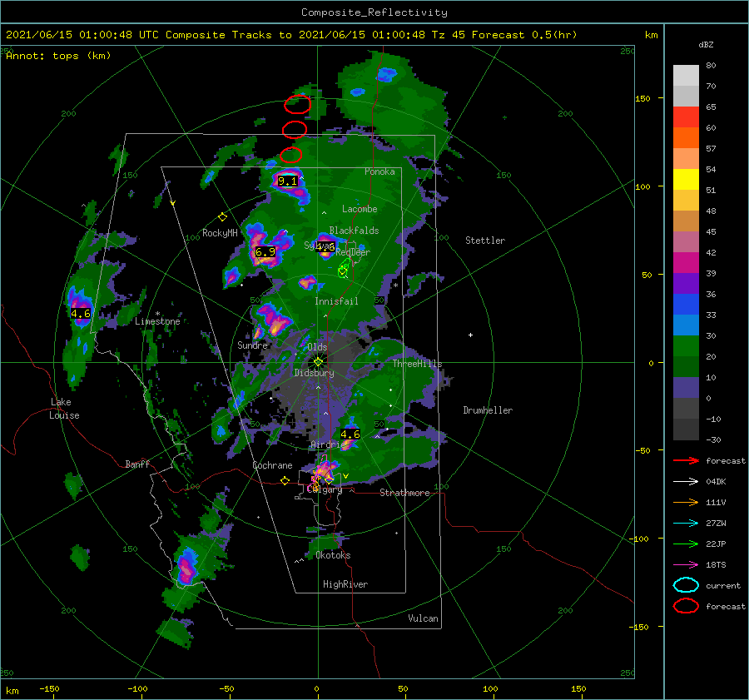The image size is (749, 700).
Task: Pick the blue 36 dBZ color swatch
Action: (686, 304)
